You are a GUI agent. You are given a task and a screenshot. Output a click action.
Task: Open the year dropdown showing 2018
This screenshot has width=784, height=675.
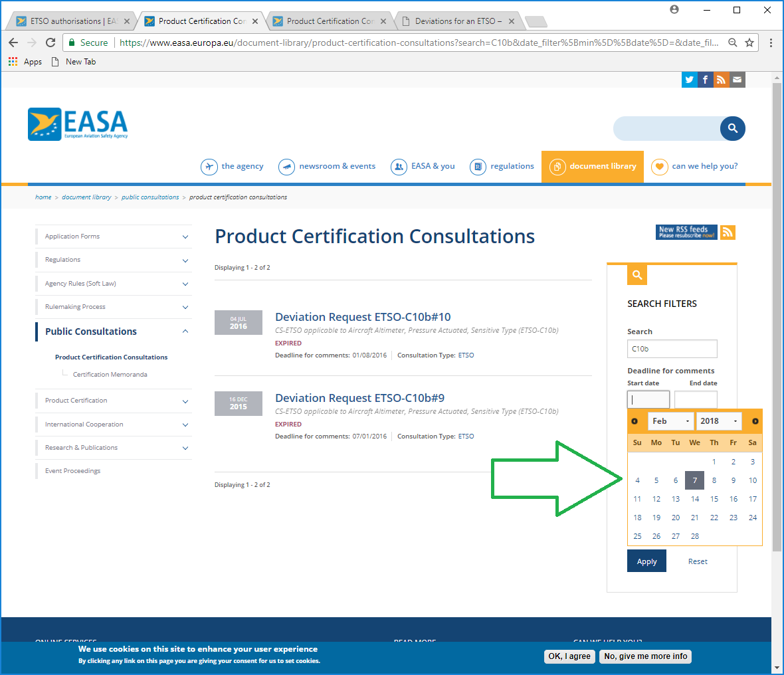point(719,421)
